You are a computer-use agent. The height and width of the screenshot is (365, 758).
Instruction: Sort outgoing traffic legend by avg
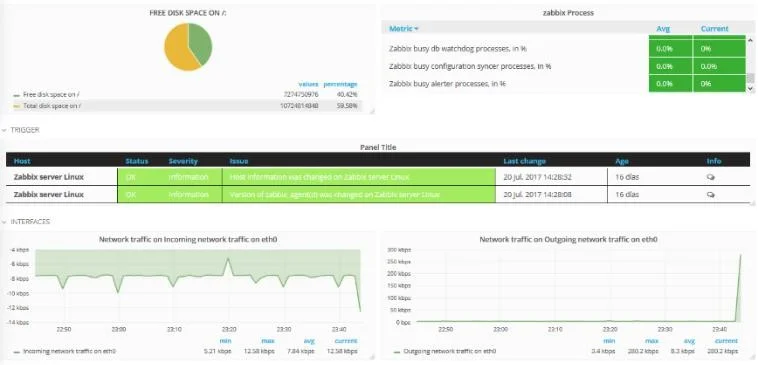690,341
